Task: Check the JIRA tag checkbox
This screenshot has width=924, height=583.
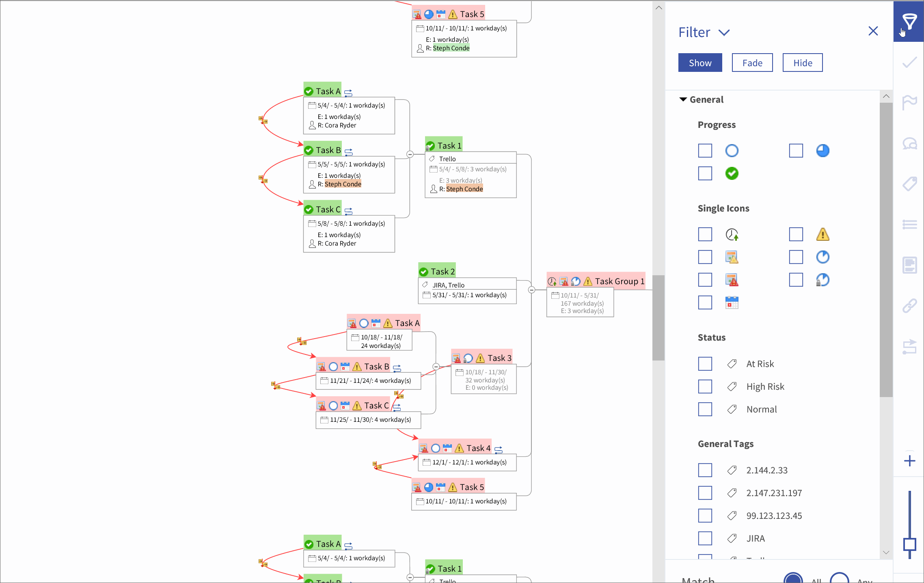Action: coord(705,538)
